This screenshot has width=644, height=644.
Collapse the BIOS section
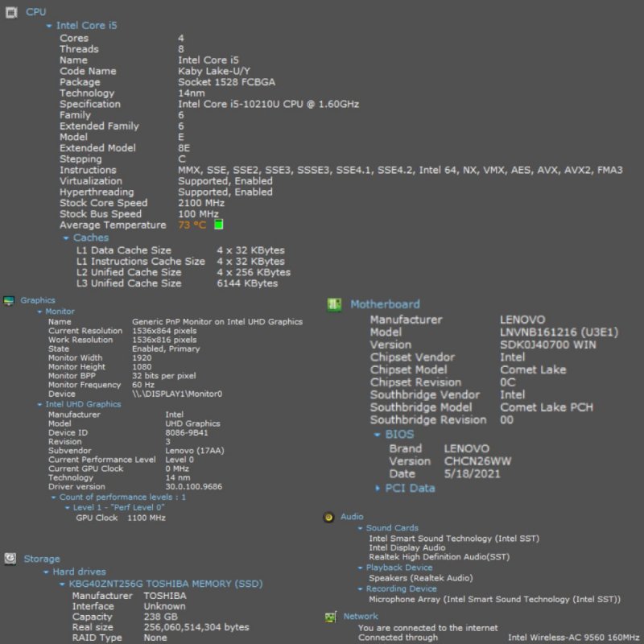[378, 435]
